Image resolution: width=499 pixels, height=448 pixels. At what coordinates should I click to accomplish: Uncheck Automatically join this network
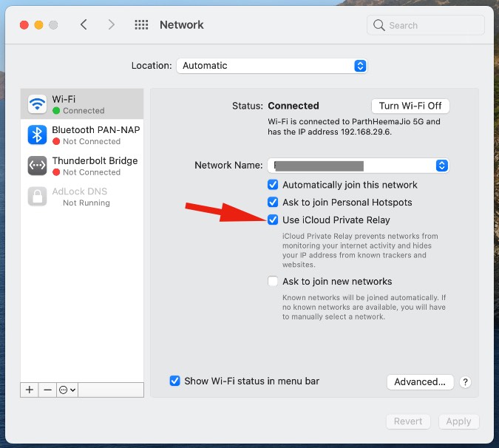coord(274,185)
